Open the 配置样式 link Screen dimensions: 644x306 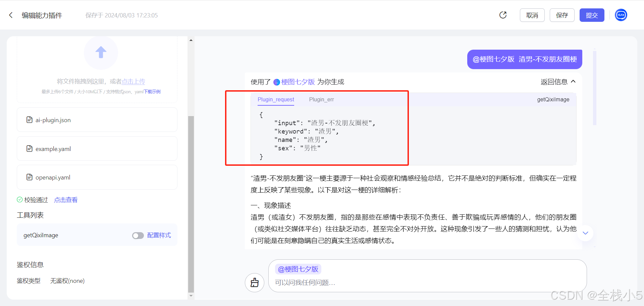click(x=159, y=235)
